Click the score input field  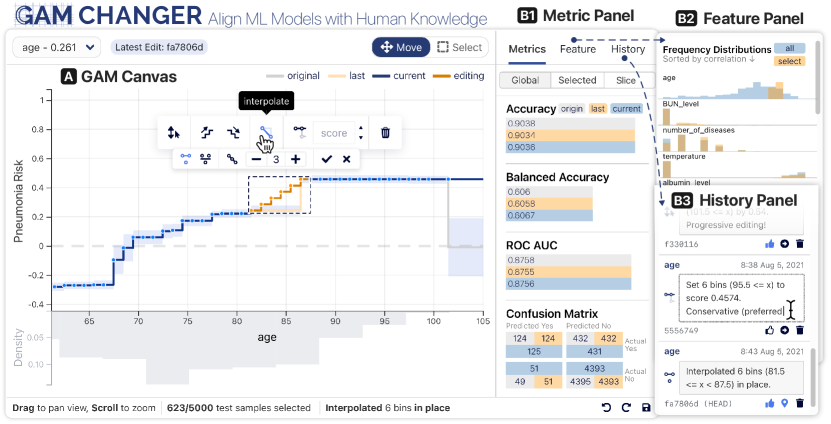[336, 132]
